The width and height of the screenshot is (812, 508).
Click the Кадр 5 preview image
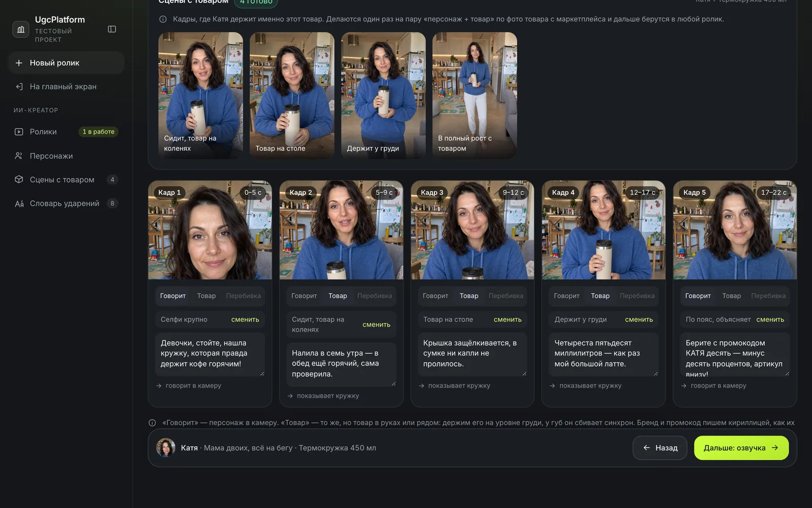tap(735, 230)
